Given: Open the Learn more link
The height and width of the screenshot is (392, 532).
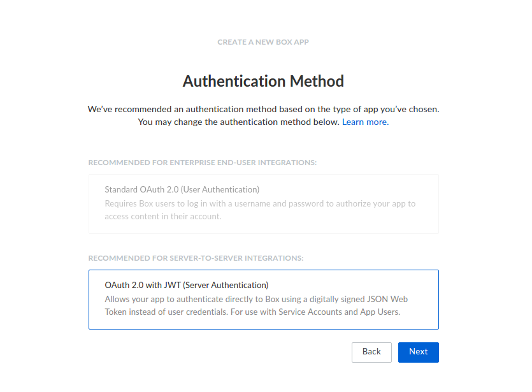Looking at the screenshot, I should pyautogui.click(x=365, y=122).
